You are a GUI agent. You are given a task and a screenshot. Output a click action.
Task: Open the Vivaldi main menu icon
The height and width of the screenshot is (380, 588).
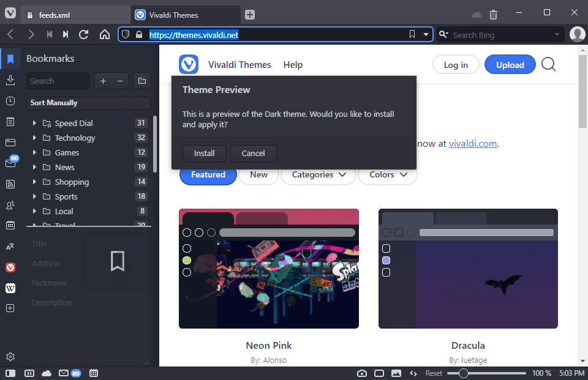pos(10,13)
